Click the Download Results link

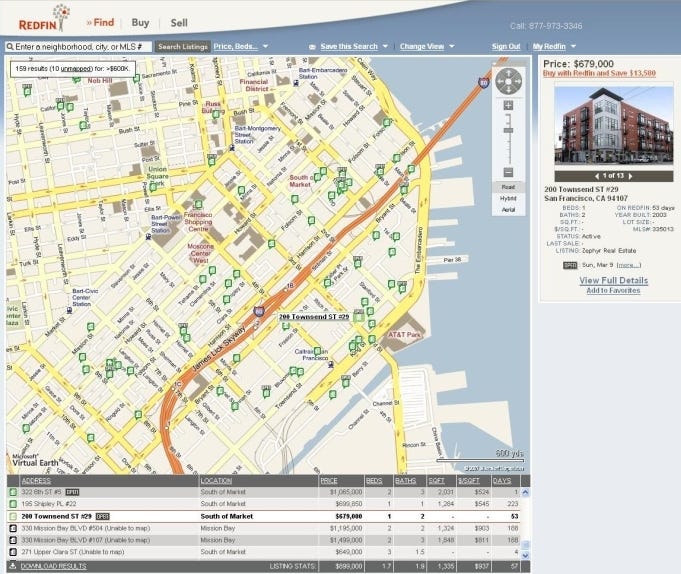(53, 566)
